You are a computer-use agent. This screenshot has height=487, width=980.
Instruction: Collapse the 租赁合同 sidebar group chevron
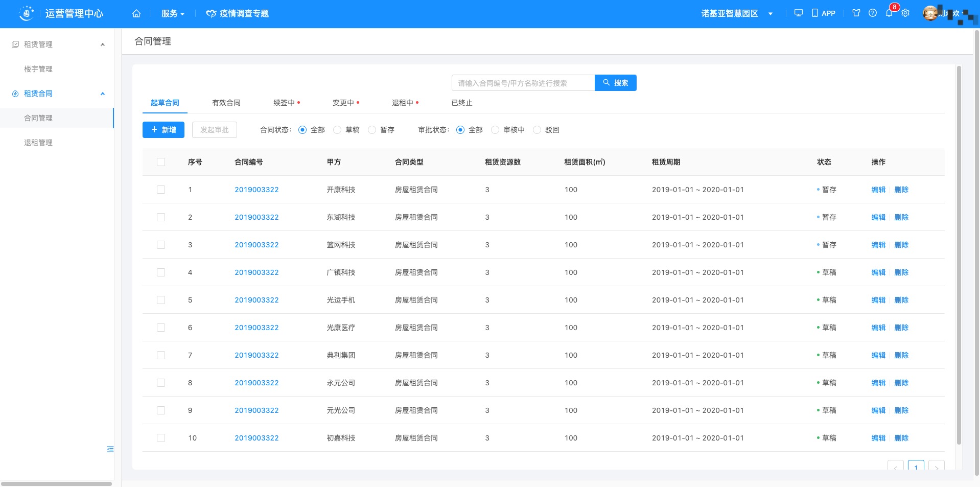pyautogui.click(x=103, y=94)
